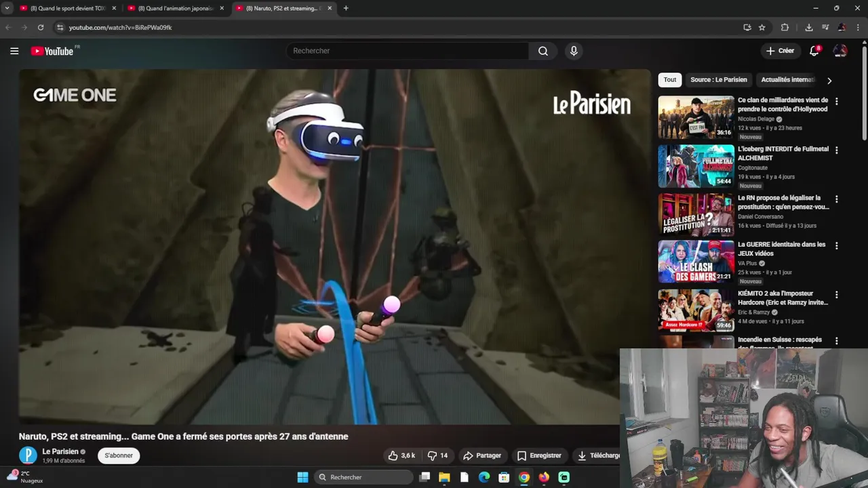Open Nicolas Delage channel name
The height and width of the screenshot is (488, 868).
point(755,119)
